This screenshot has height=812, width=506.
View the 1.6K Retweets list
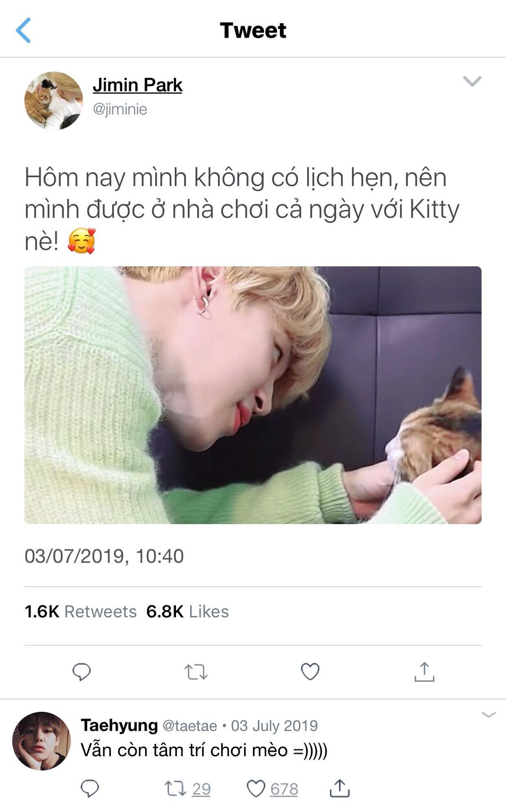[81, 612]
